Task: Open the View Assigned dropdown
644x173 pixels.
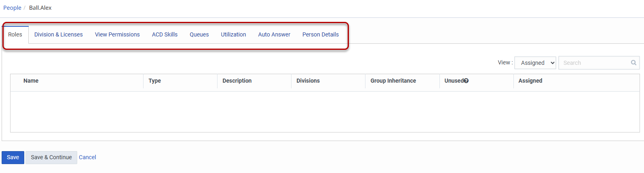Action: tap(535, 63)
